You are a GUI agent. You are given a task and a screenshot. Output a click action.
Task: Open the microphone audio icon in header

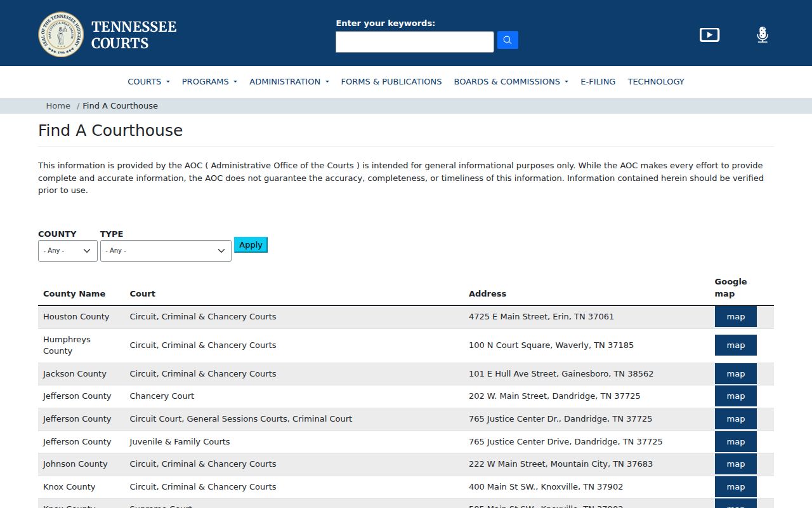pyautogui.click(x=763, y=35)
